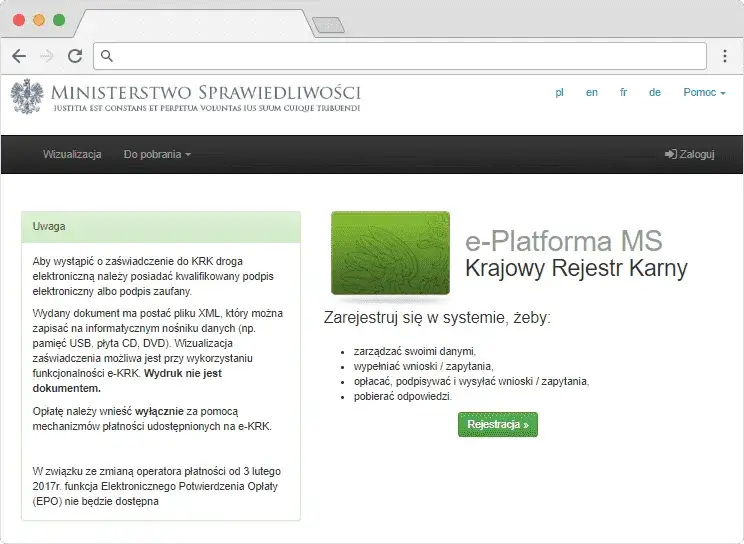Click the browser forward arrow
The width and height of the screenshot is (744, 544).
pos(46,56)
